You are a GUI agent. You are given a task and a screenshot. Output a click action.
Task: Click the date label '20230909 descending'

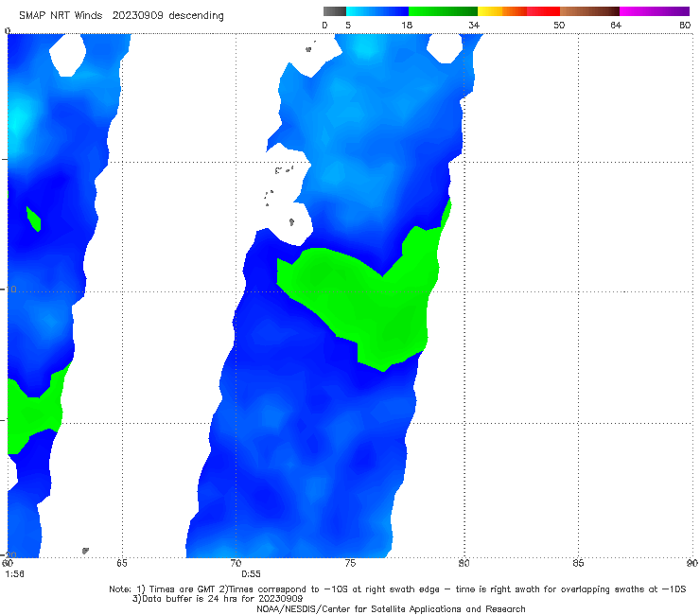point(167,15)
